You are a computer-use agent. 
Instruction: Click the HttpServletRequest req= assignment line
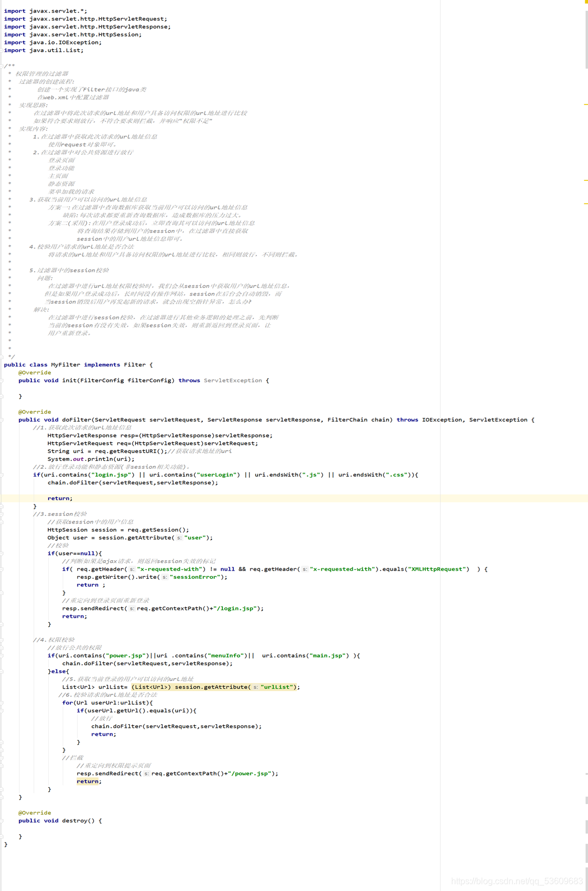153,443
